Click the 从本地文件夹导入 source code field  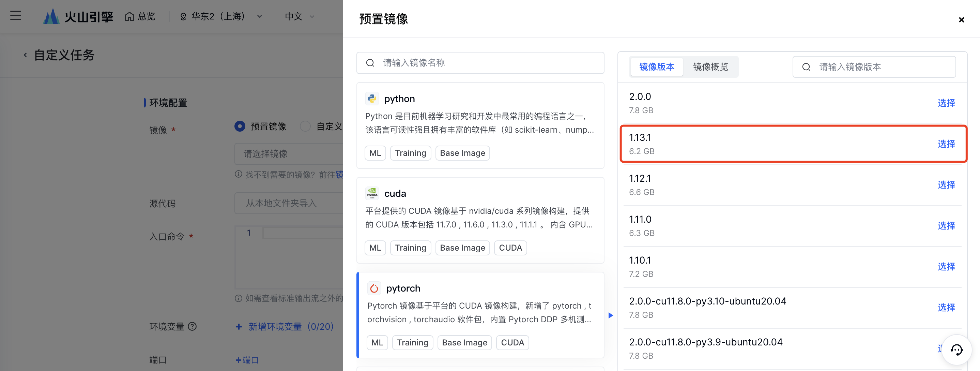click(289, 203)
